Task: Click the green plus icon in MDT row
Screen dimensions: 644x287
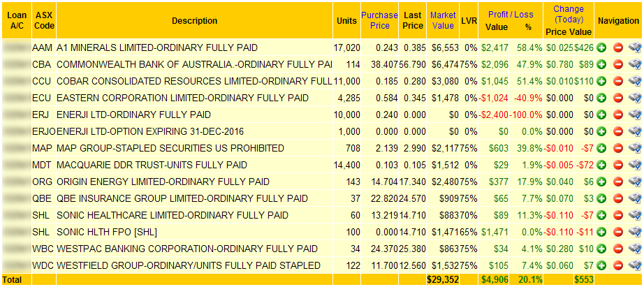Action: tap(602, 165)
